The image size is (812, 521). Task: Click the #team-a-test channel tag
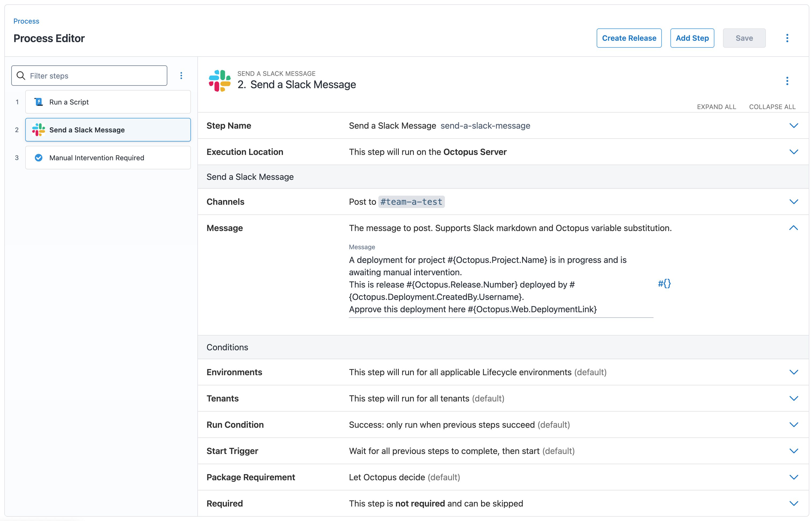[411, 202]
